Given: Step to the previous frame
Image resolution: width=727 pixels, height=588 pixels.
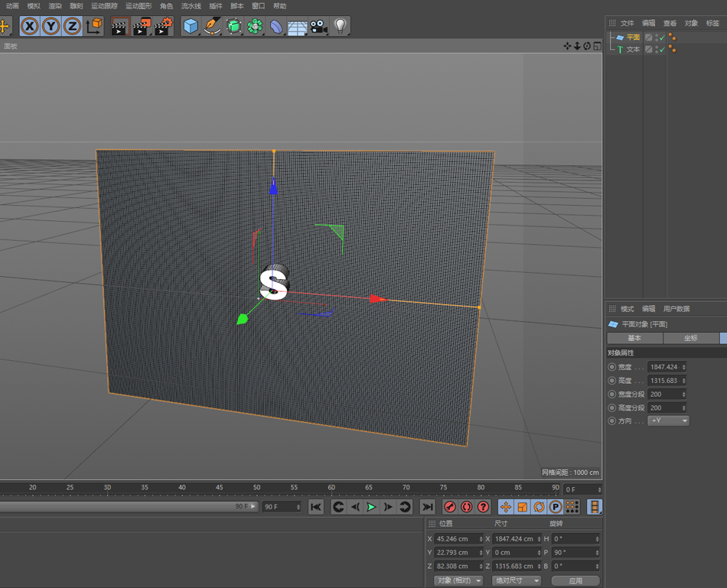Looking at the screenshot, I should (355, 507).
